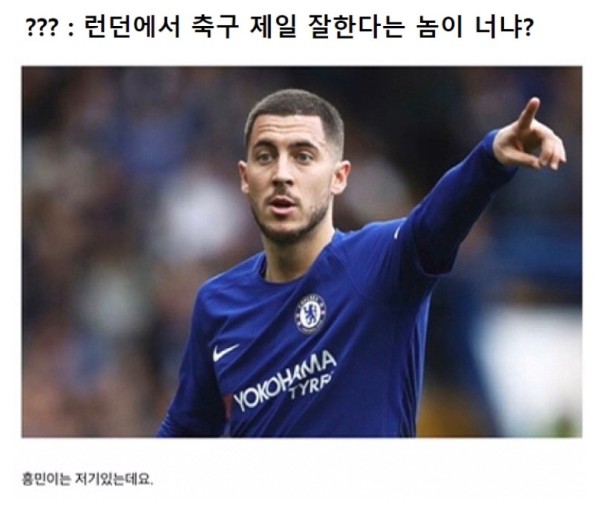Click the Chelsea crest on the jersey

(x=311, y=314)
